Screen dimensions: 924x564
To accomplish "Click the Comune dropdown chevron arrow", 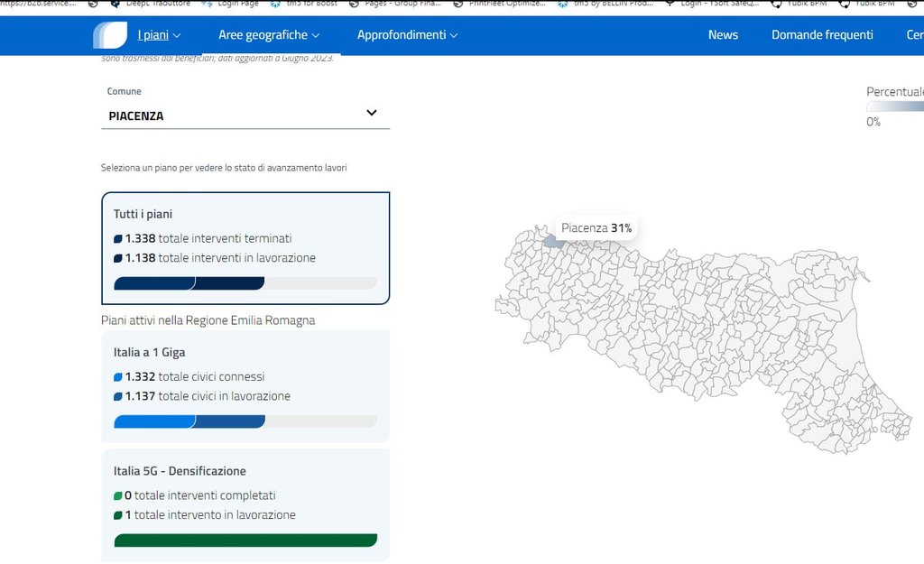I will pos(371,113).
